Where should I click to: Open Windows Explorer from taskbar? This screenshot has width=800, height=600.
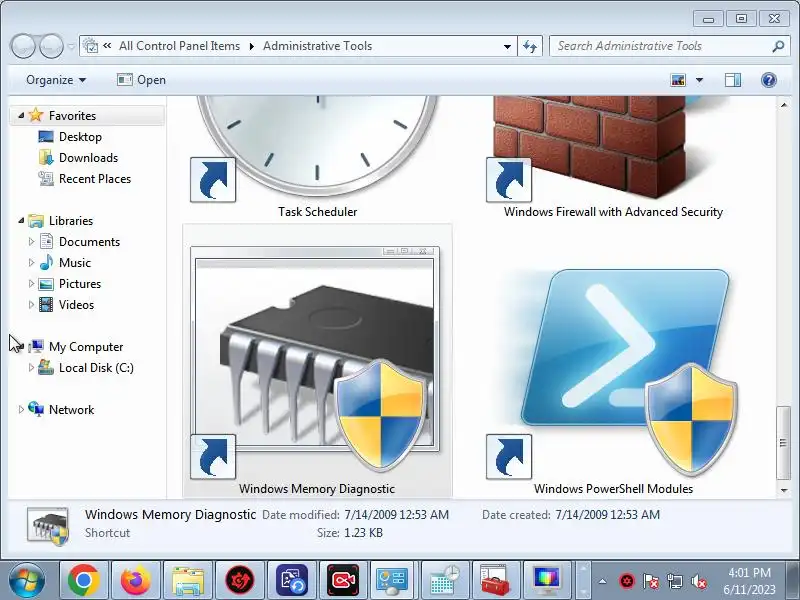188,580
